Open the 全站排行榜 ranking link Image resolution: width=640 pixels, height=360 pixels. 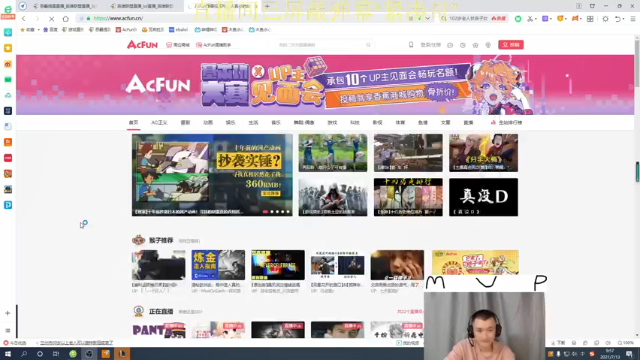pyautogui.click(x=507, y=122)
